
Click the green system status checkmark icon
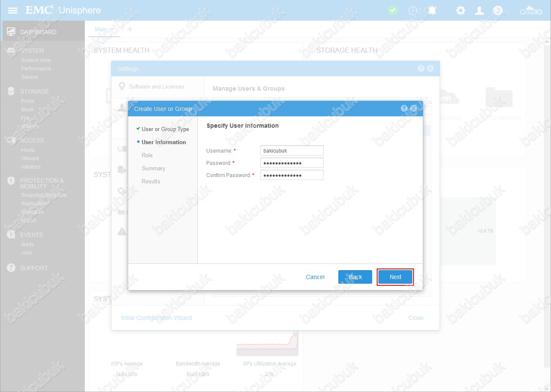[x=393, y=10]
